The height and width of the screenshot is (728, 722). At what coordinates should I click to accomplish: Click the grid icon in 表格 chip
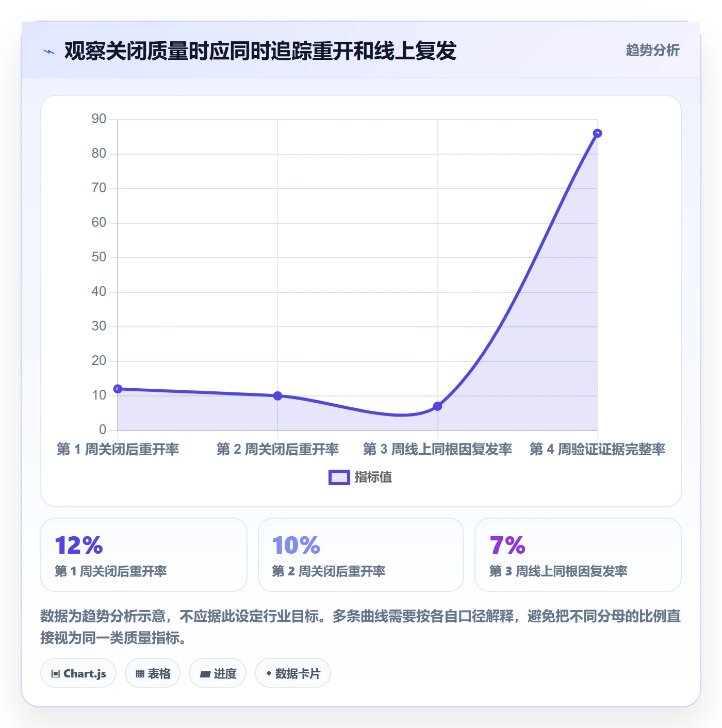(140, 674)
